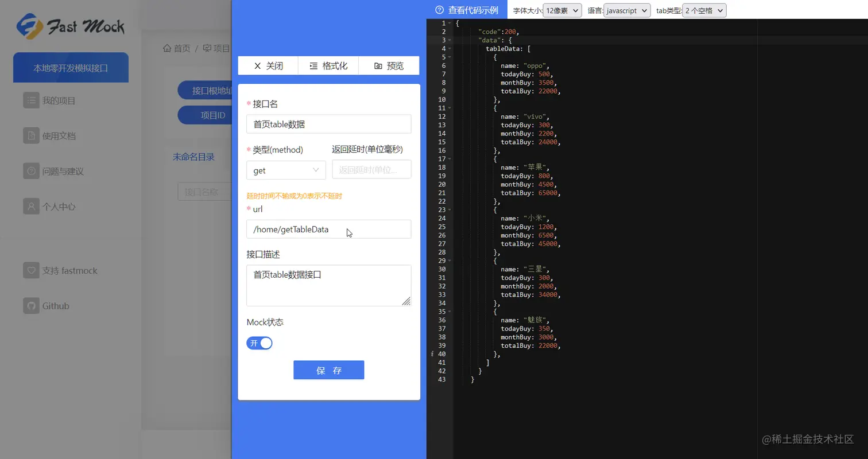Click the 支持 fastmock heart icon

pyautogui.click(x=31, y=270)
